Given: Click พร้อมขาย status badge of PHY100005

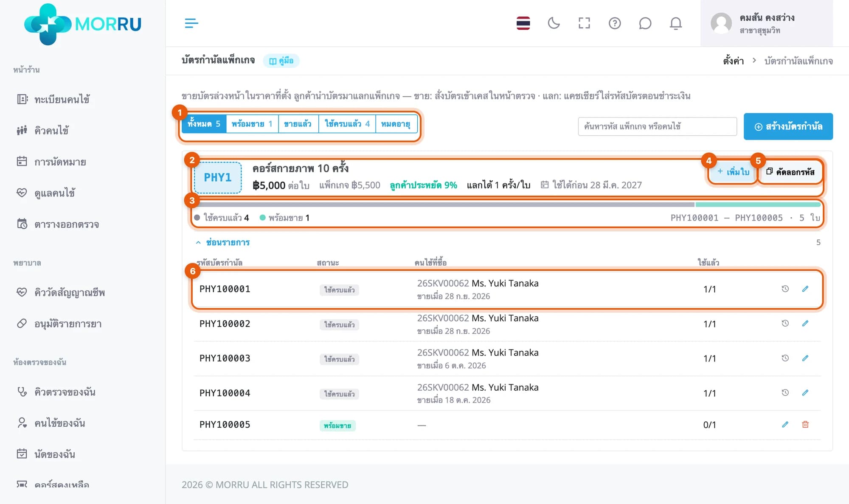Looking at the screenshot, I should [x=337, y=426].
